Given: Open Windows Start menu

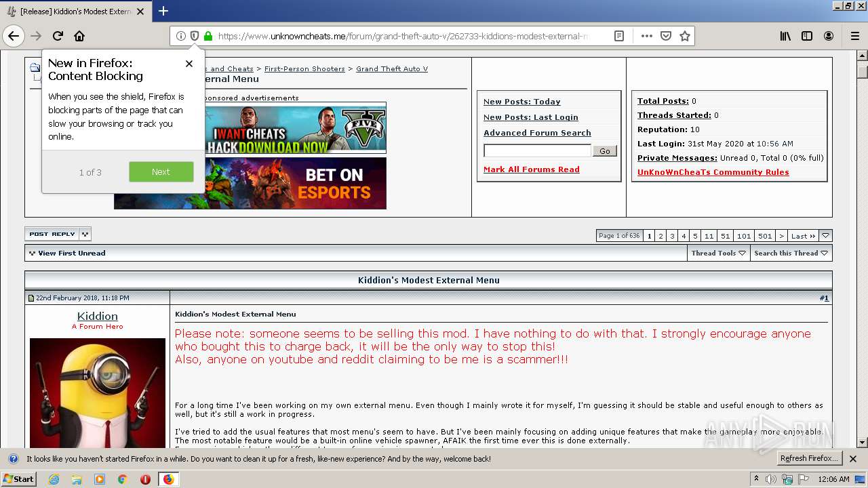Looking at the screenshot, I should pyautogui.click(x=19, y=479).
